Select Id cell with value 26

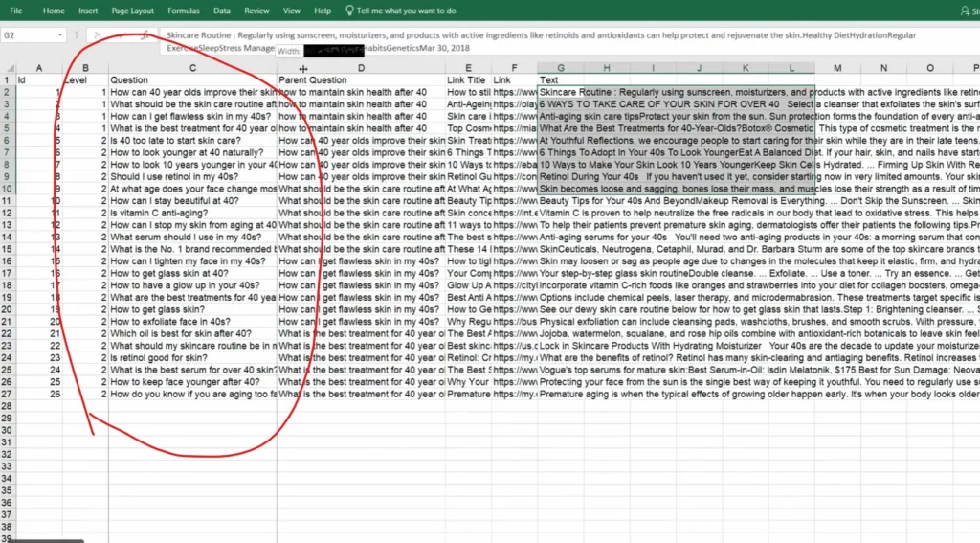tap(38, 395)
